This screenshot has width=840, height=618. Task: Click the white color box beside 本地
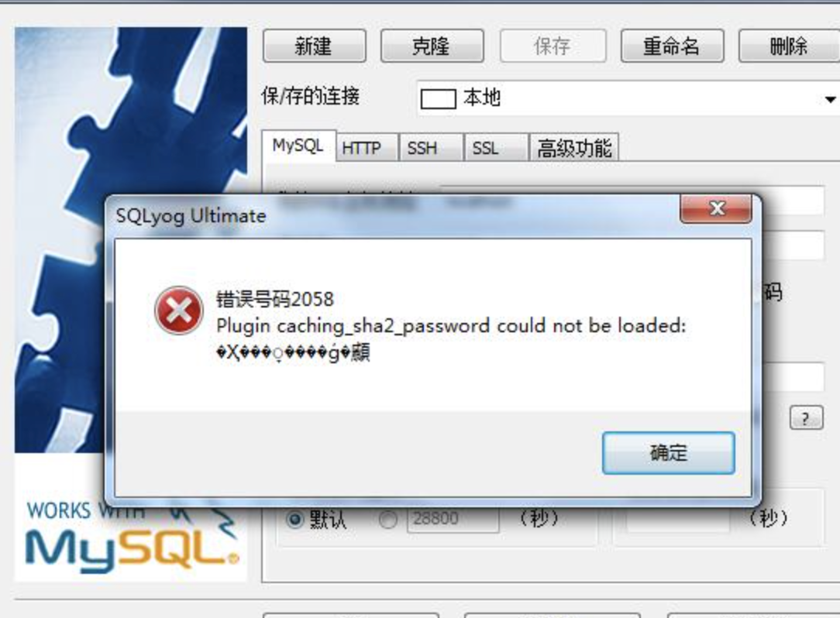tap(439, 98)
